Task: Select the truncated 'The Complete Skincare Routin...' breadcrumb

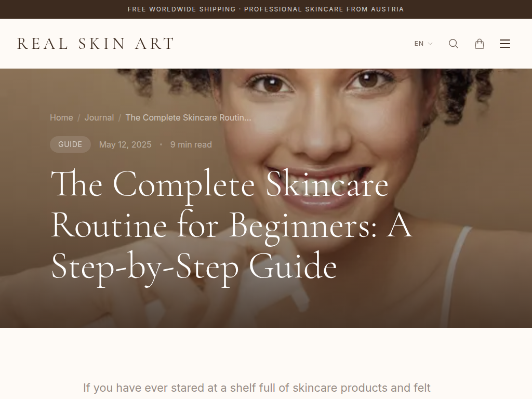Action: click(188, 117)
